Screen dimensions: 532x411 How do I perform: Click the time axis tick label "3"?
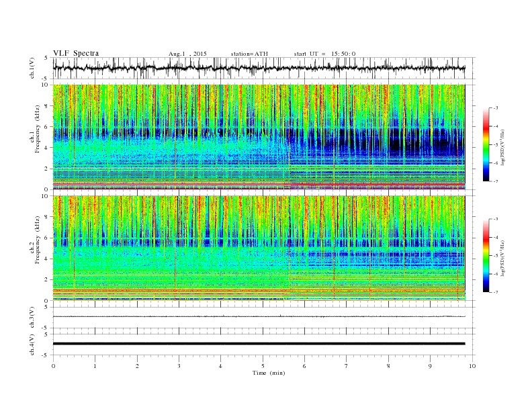(179, 366)
